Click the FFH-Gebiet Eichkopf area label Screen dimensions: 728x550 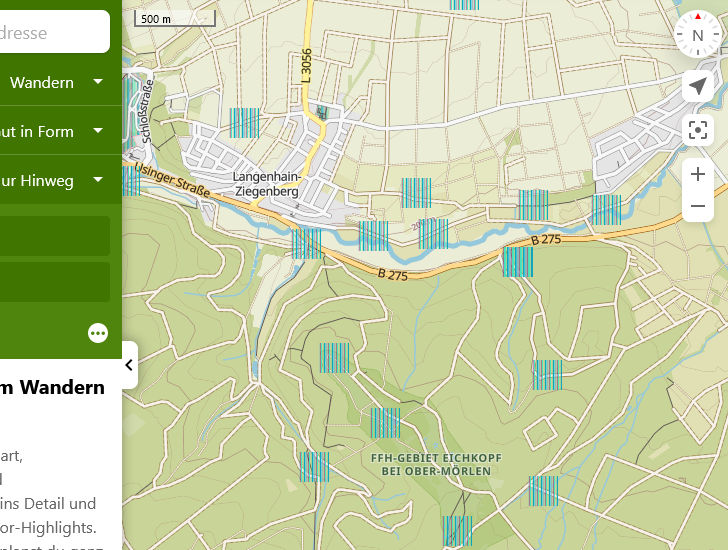pos(435,464)
